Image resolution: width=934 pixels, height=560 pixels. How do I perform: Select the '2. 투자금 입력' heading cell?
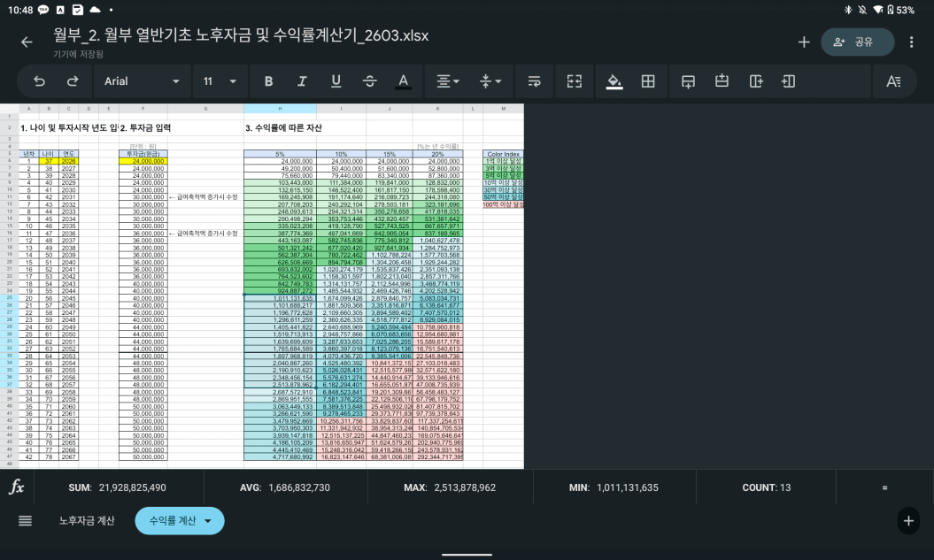[145, 128]
